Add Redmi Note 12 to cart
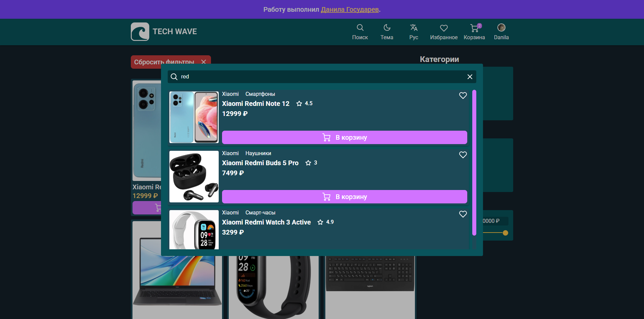The height and width of the screenshot is (319, 644). coord(344,137)
